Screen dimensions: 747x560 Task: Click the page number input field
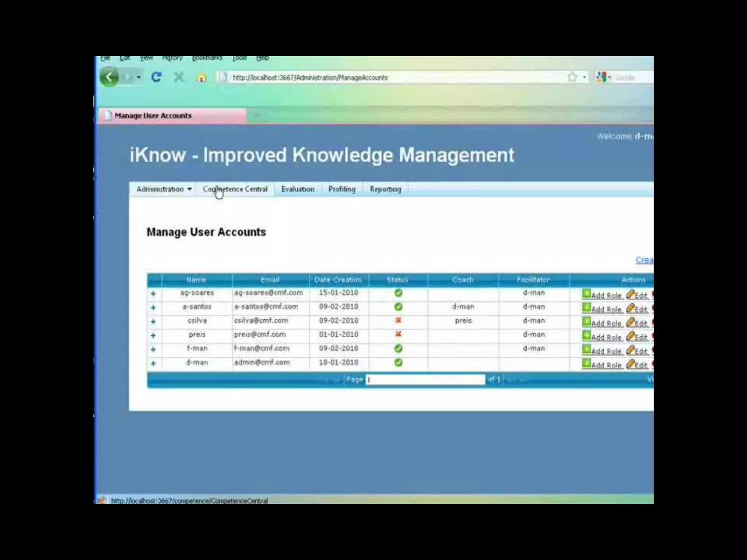coord(425,380)
